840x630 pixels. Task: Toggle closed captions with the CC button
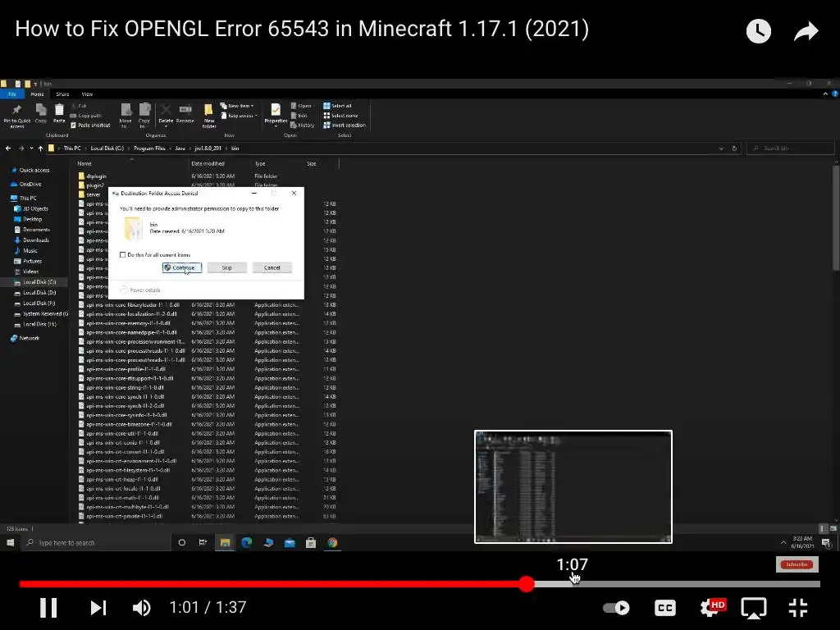664,608
